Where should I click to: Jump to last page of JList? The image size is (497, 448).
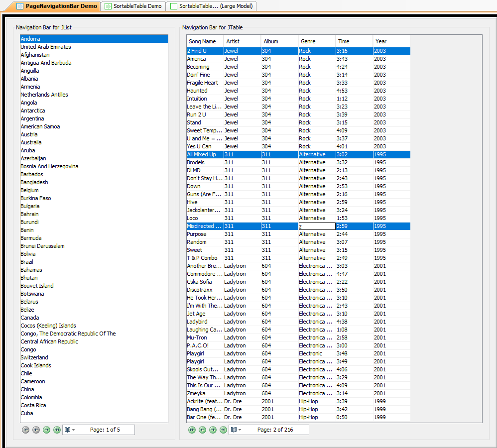(57, 430)
